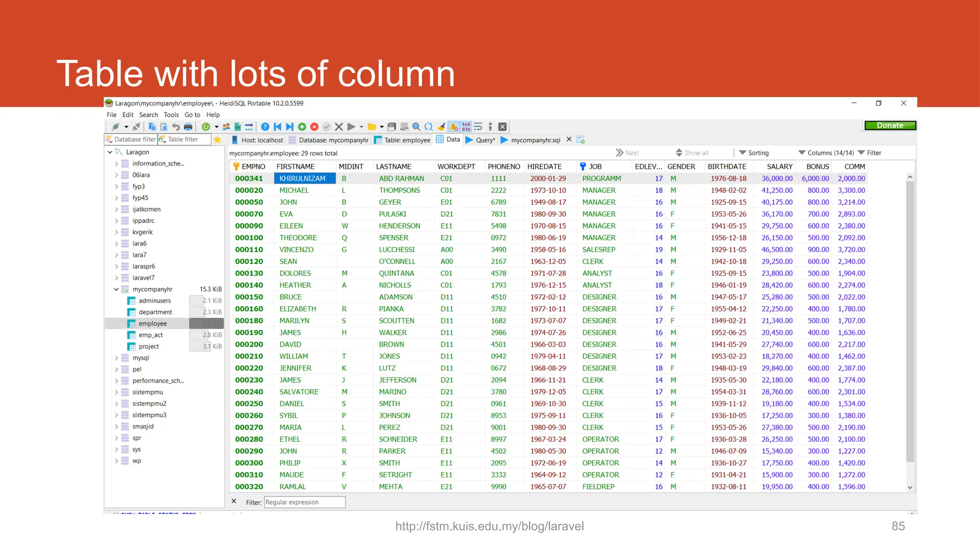The image size is (980, 551).
Task: Click the Show all button
Action: click(x=692, y=153)
